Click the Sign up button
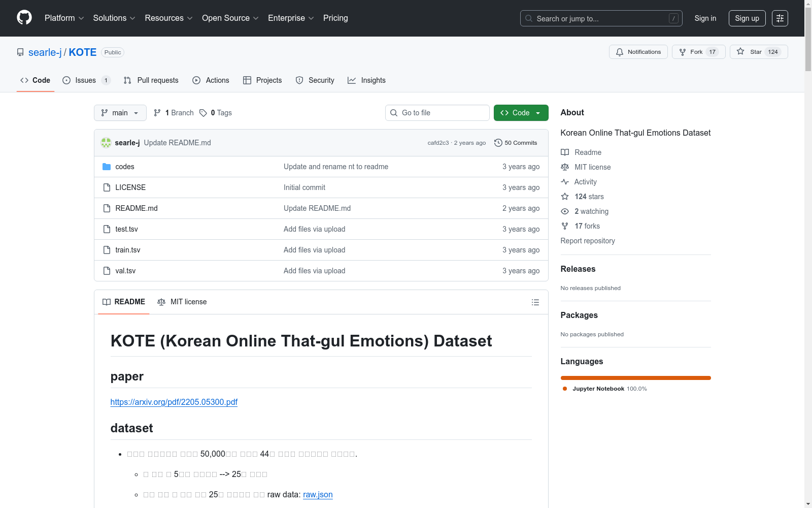 click(x=747, y=18)
